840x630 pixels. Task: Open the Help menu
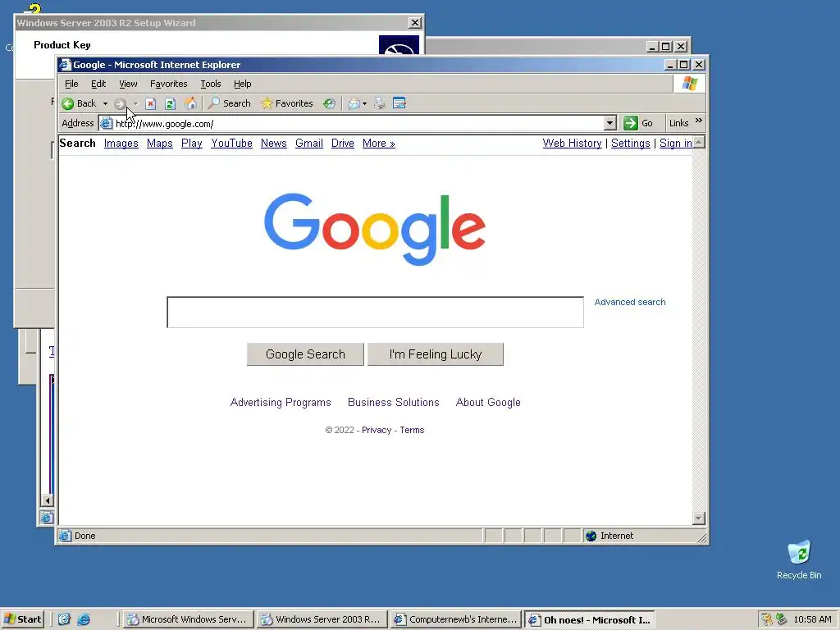[242, 84]
